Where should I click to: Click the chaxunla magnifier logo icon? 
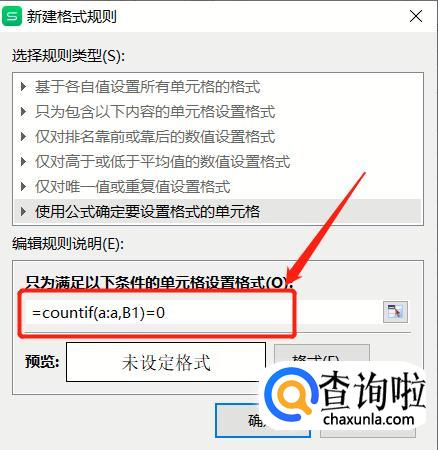(x=292, y=396)
